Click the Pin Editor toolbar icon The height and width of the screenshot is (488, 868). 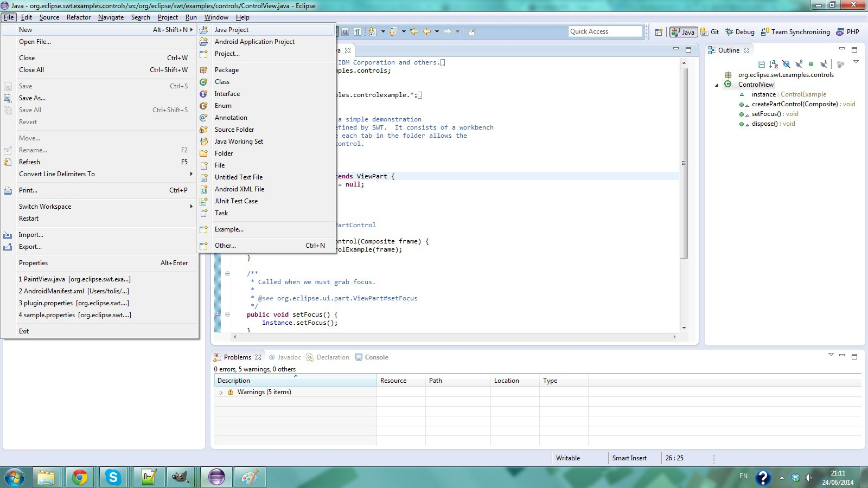coord(471,31)
